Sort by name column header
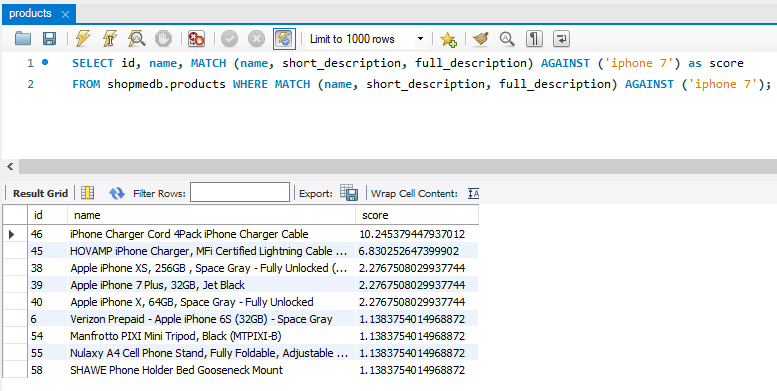 [212, 215]
